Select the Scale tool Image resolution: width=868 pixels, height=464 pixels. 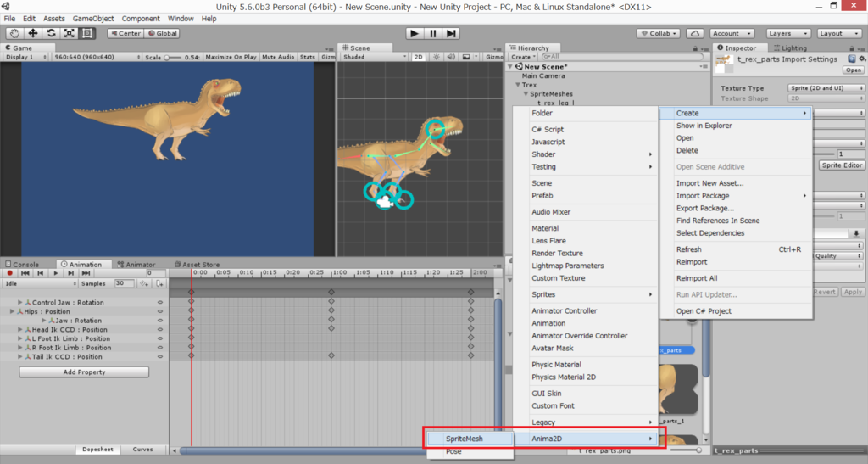[70, 33]
